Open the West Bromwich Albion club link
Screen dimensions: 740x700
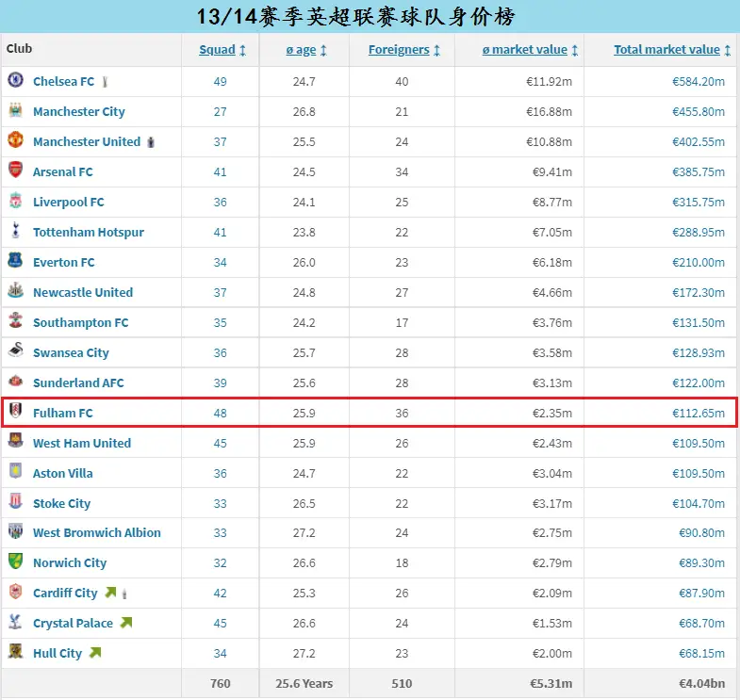(97, 533)
